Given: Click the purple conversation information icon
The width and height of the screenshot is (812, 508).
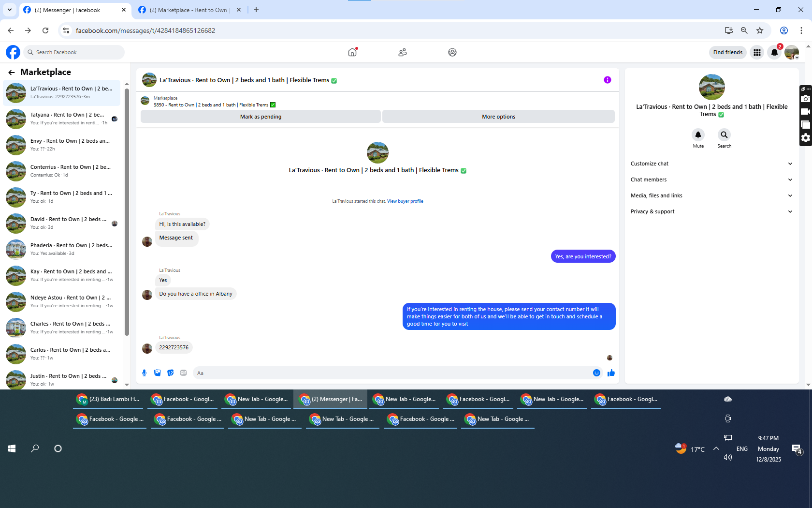Looking at the screenshot, I should tap(608, 80).
